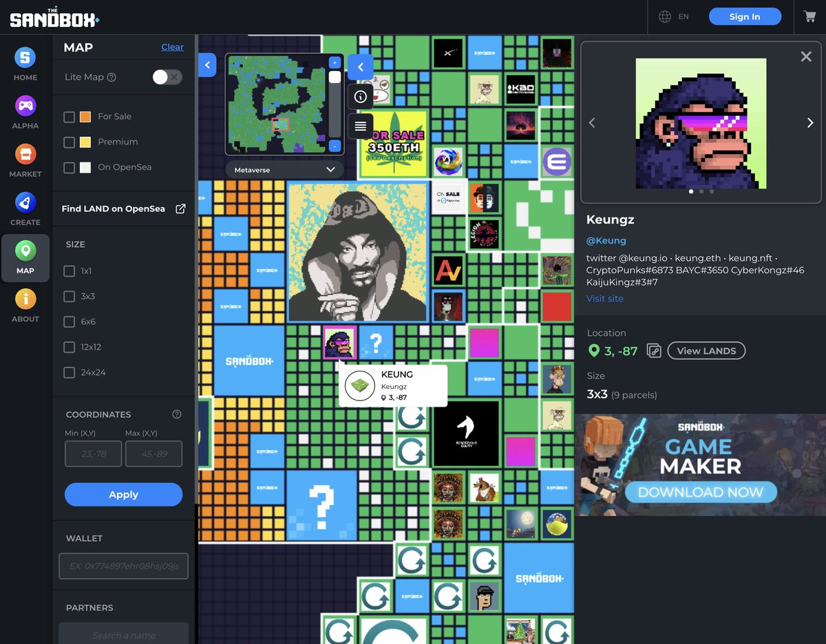Check the For Sale filter
Image resolution: width=826 pixels, height=644 pixels.
[69, 116]
